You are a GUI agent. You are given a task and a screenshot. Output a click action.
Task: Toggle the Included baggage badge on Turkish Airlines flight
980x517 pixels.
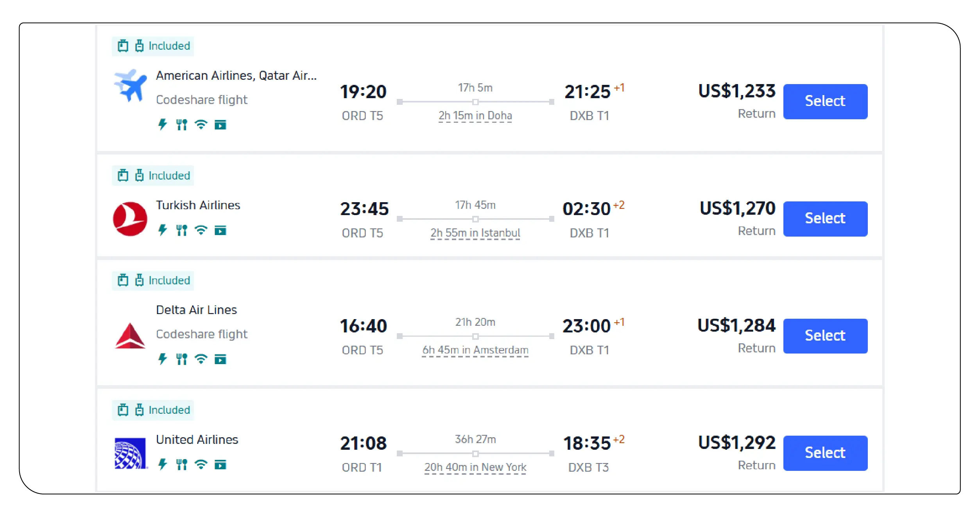tap(152, 175)
